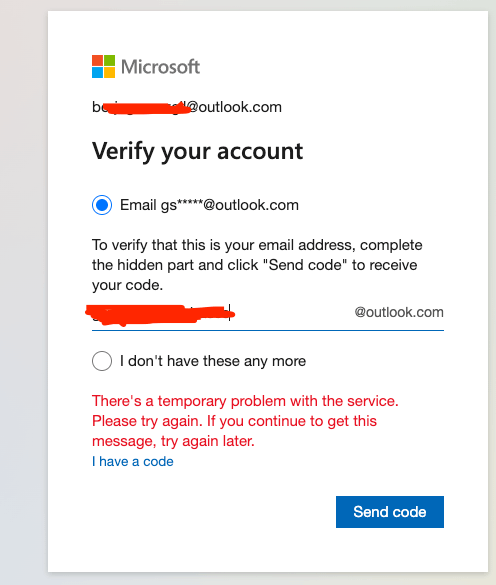Click the blue underline of the email field
Viewport: 496px width, 585px height.
point(268,330)
